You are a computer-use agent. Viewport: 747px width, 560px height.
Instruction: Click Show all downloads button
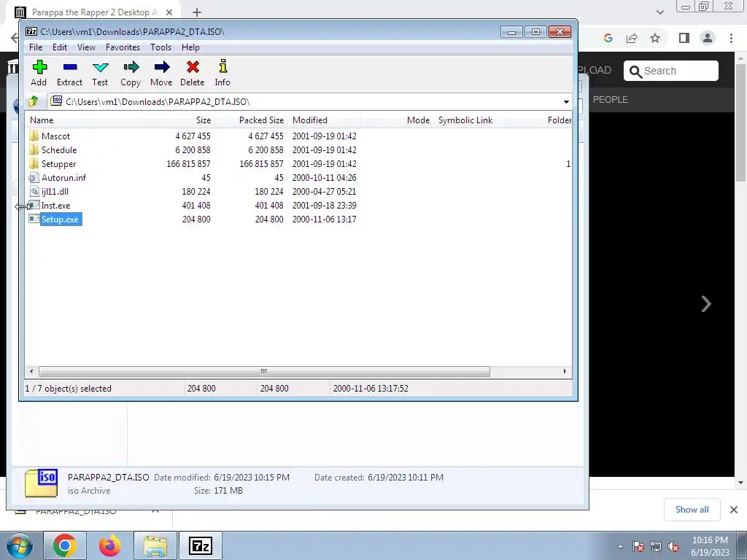click(x=692, y=510)
